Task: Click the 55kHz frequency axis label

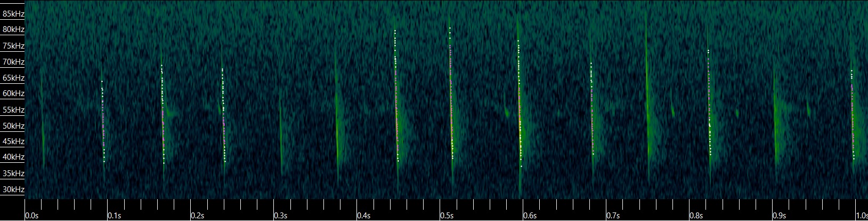Action: [12, 110]
